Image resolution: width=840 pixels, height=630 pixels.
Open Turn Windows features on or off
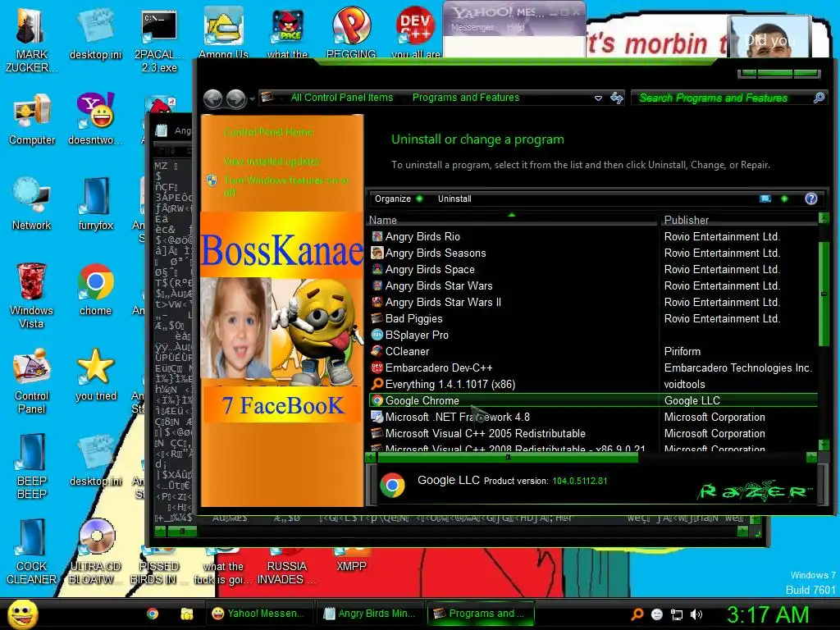click(x=286, y=186)
